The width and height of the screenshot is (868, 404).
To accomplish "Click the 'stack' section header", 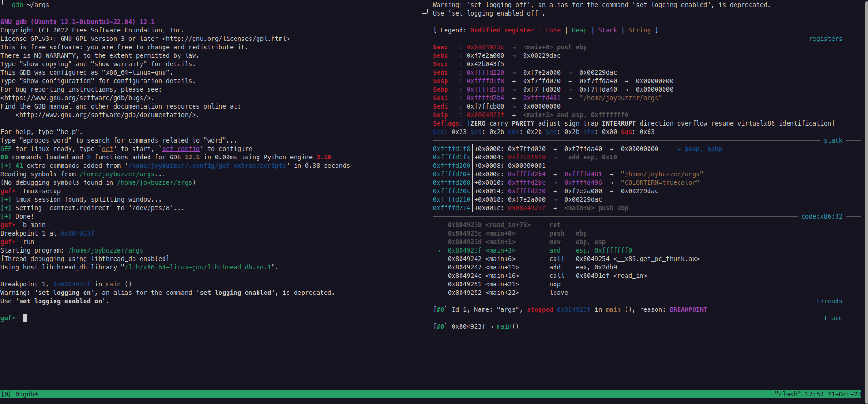I will pyautogui.click(x=833, y=140).
